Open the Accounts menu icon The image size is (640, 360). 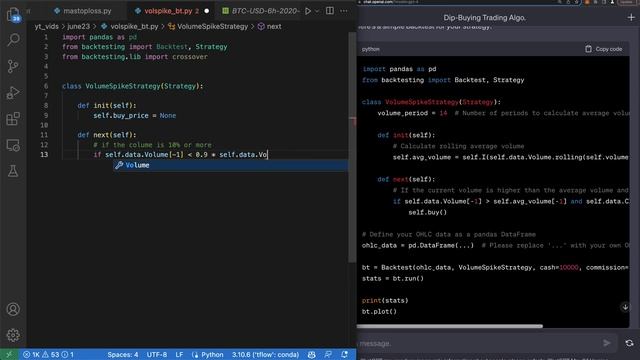[x=13, y=309]
